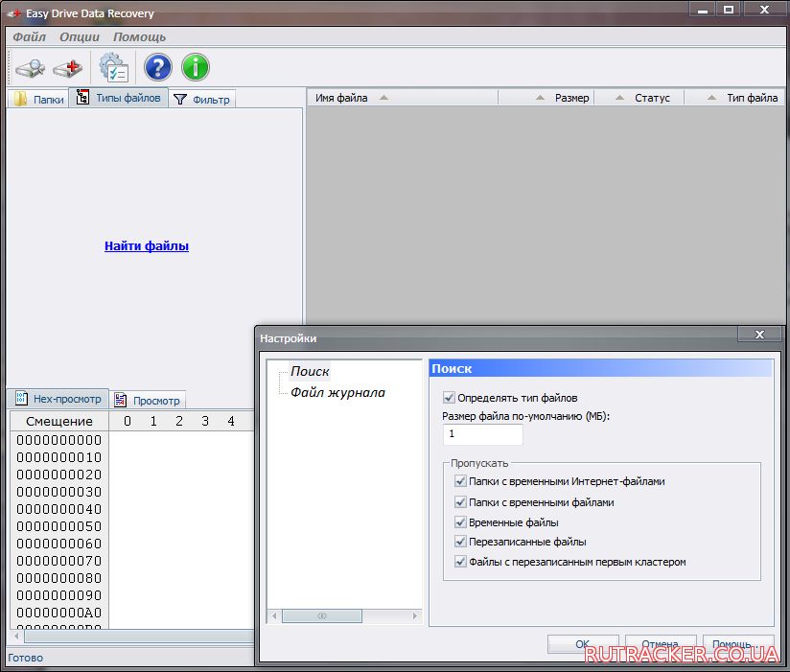This screenshot has width=790, height=672.
Task: Select the Просмотр tab
Action: [147, 401]
